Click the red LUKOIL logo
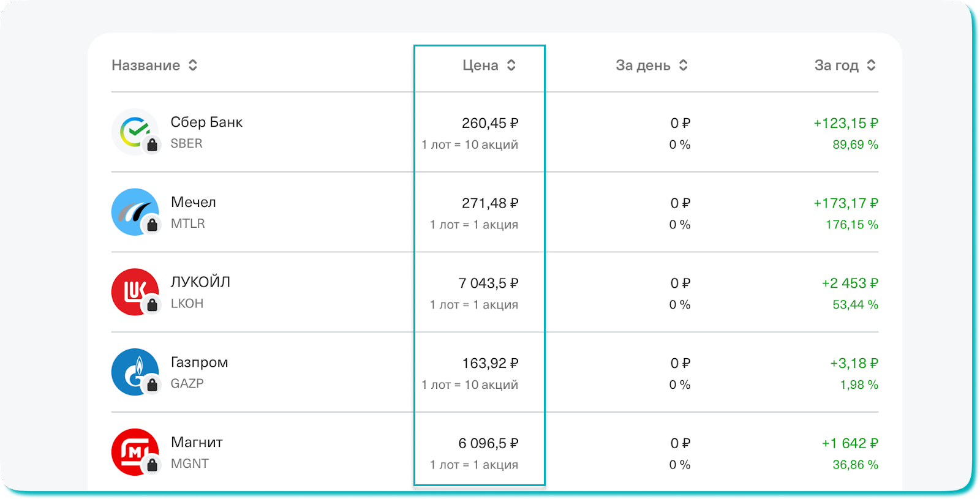 [x=134, y=291]
